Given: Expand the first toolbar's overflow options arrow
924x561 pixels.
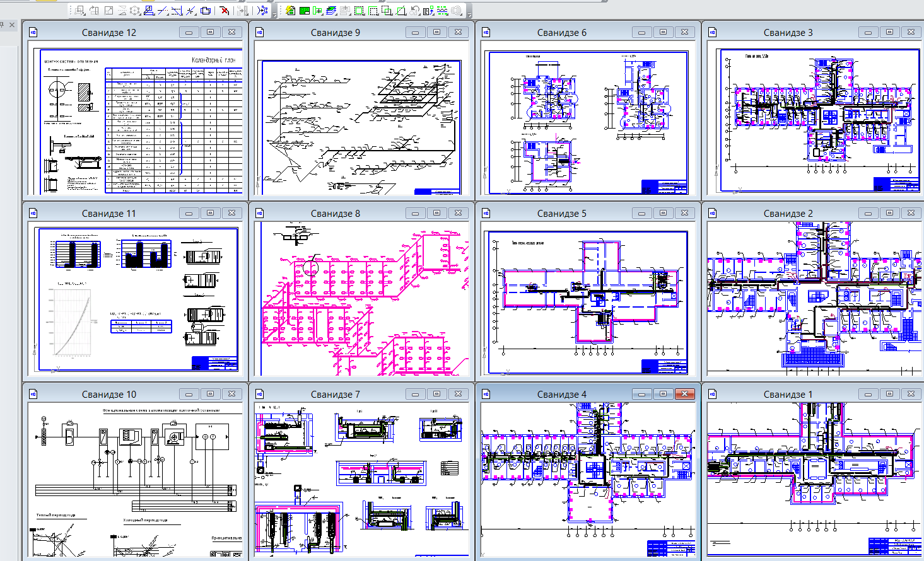Looking at the screenshot, I should point(274,14).
